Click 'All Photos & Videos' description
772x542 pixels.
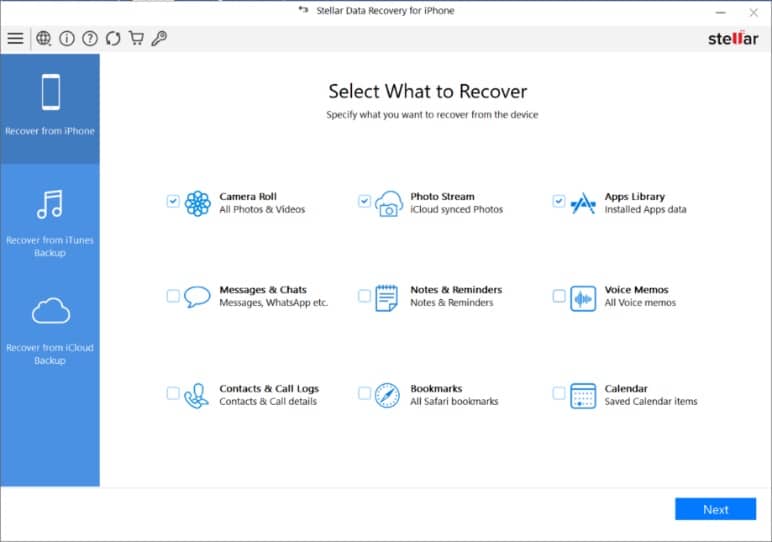tap(262, 210)
